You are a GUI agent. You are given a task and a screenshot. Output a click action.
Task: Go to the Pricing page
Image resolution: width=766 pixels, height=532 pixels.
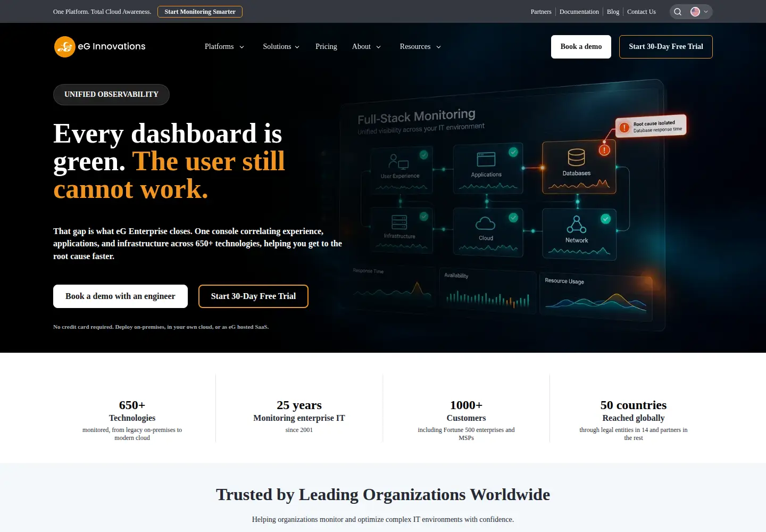[326, 47]
